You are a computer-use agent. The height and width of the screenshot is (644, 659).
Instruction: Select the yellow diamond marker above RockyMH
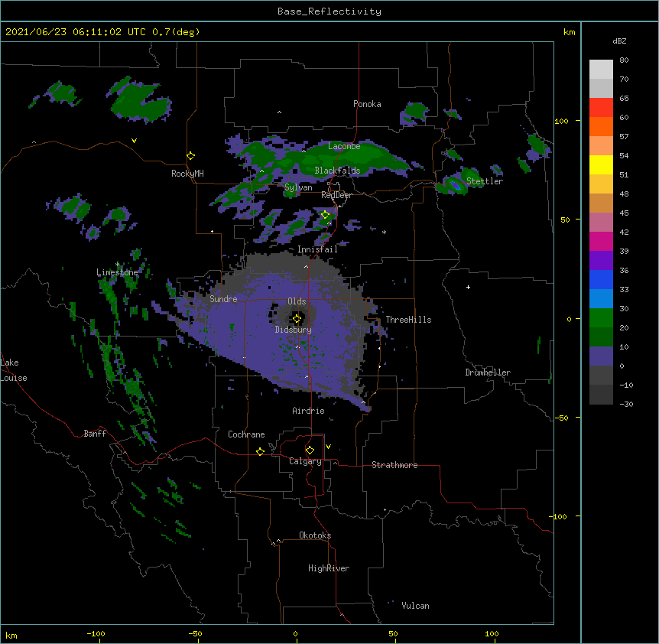190,156
